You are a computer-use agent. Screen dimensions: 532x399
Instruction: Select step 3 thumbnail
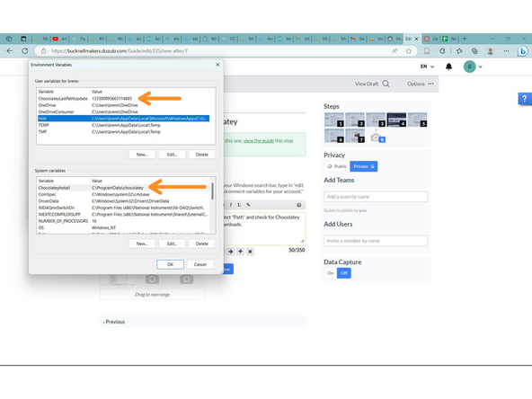click(x=376, y=120)
